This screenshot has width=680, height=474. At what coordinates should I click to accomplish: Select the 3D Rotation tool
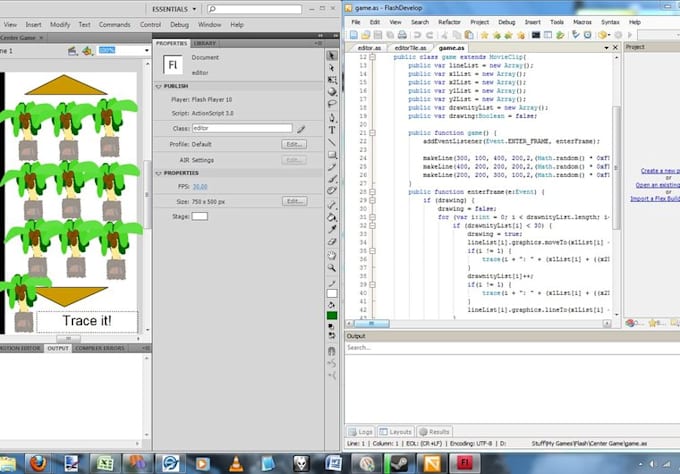[332, 92]
